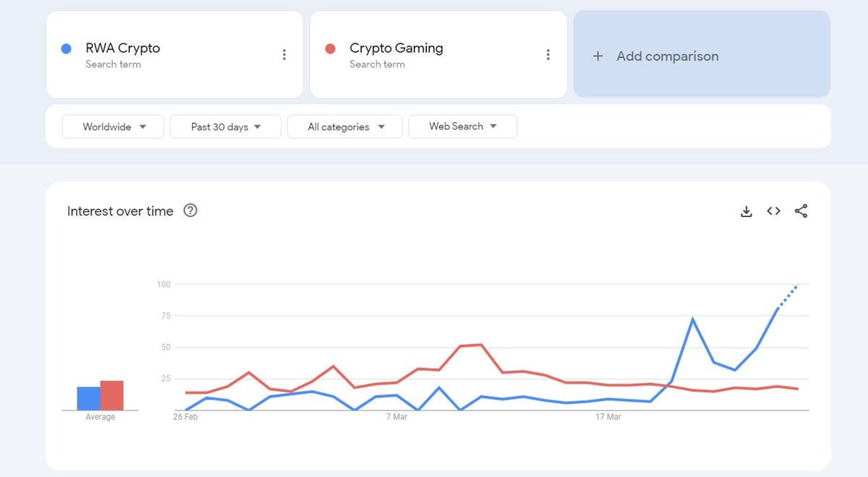The image size is (868, 477).
Task: Open the Web Search type dropdown
Action: click(462, 127)
